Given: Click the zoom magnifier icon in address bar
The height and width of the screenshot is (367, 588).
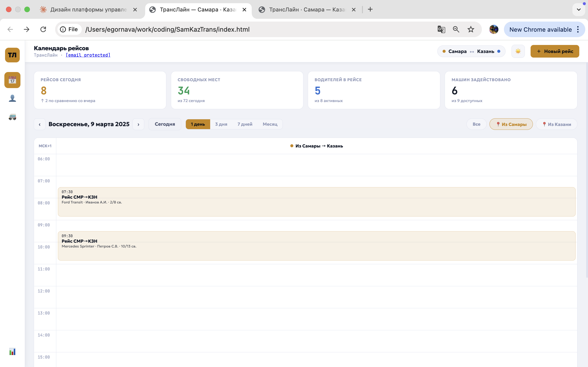Looking at the screenshot, I should (456, 29).
